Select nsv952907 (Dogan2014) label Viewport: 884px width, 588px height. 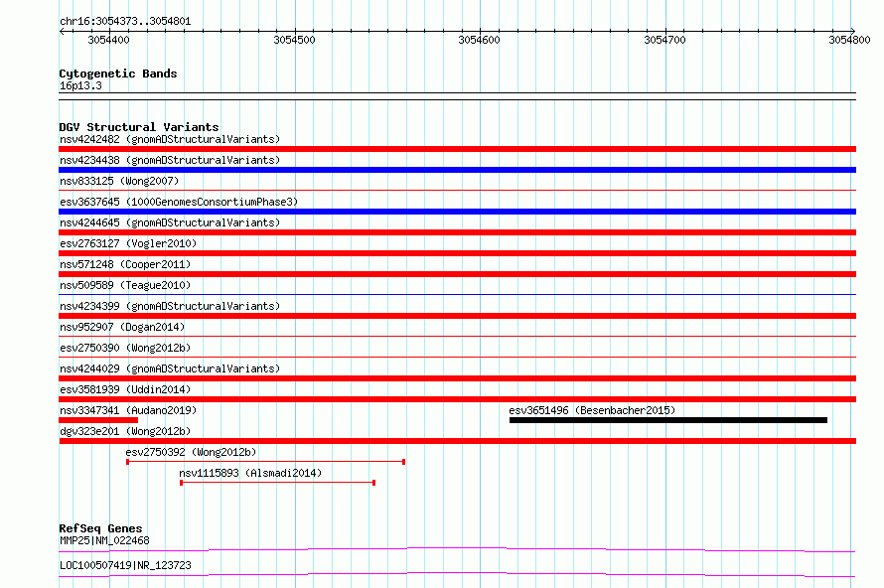(x=122, y=327)
